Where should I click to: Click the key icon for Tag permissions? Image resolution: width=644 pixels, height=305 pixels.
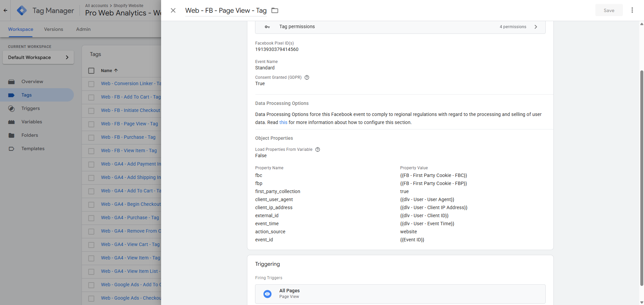267,27
